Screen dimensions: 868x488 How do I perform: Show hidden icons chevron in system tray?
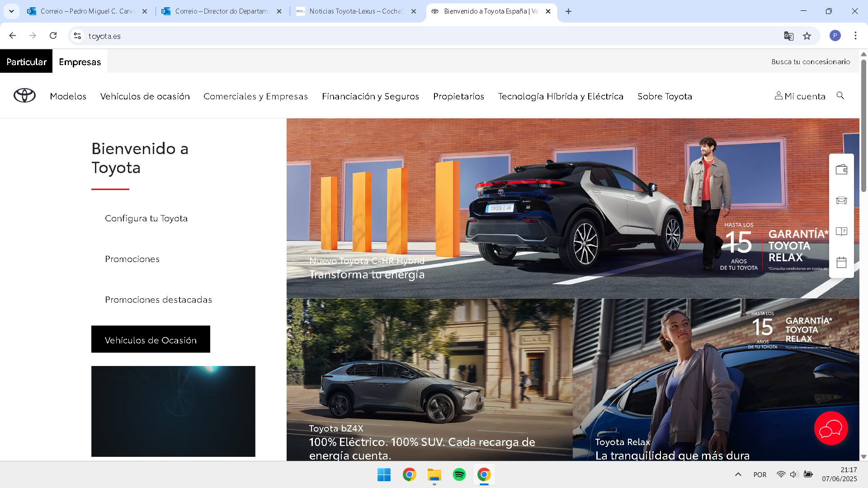pos(738,474)
